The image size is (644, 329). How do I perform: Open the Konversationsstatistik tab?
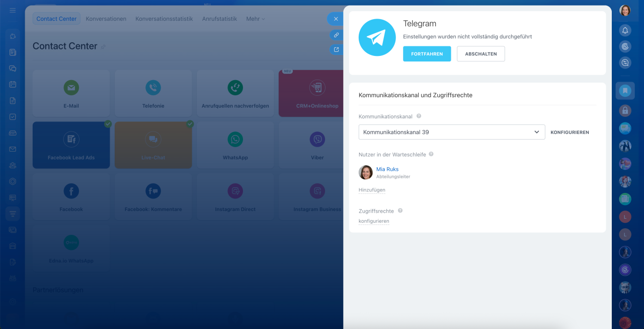click(x=164, y=19)
